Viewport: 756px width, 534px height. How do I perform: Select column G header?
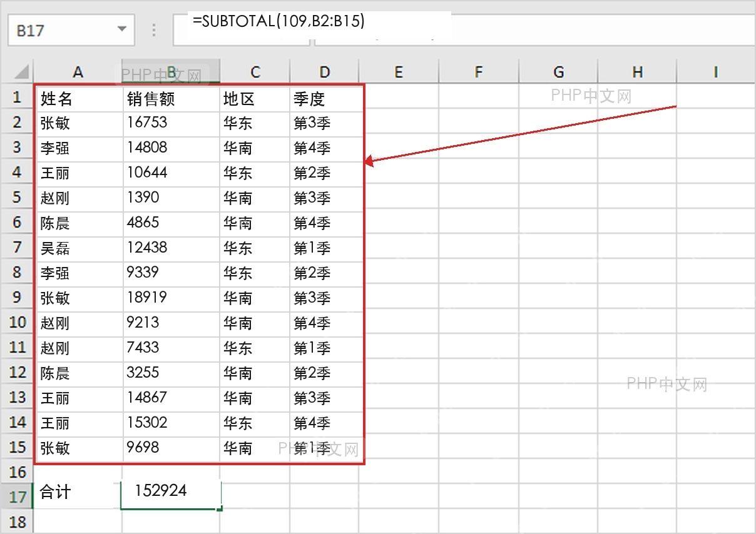point(558,72)
